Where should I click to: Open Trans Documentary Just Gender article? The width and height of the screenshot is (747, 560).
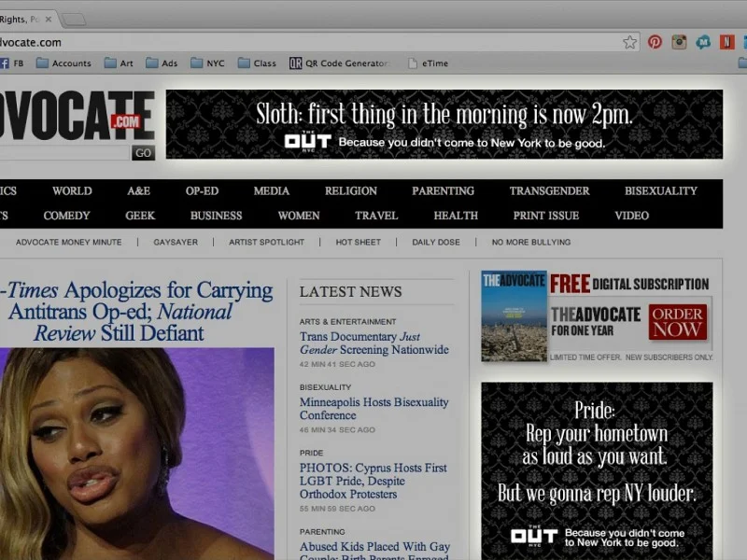[x=374, y=343]
